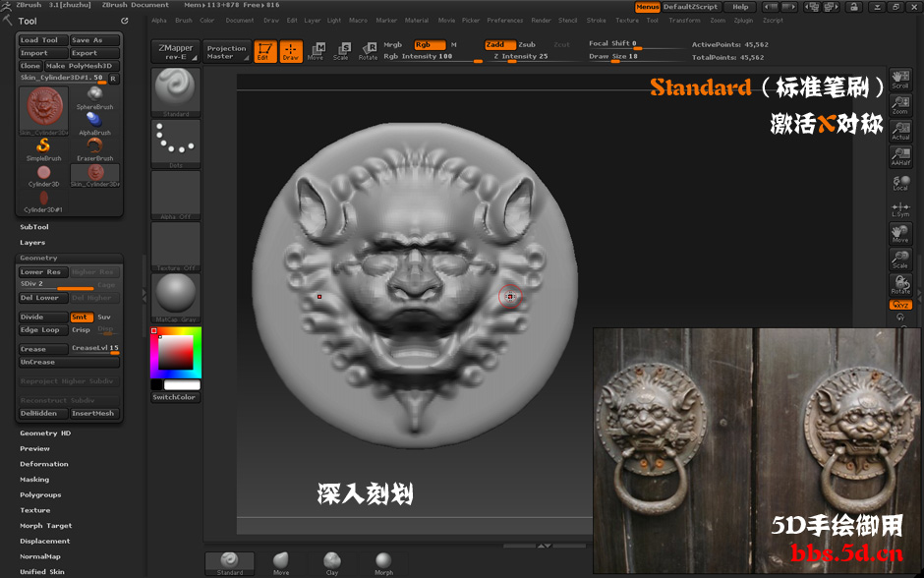Set canvas to AAHalf size
924x578 pixels.
coord(900,156)
